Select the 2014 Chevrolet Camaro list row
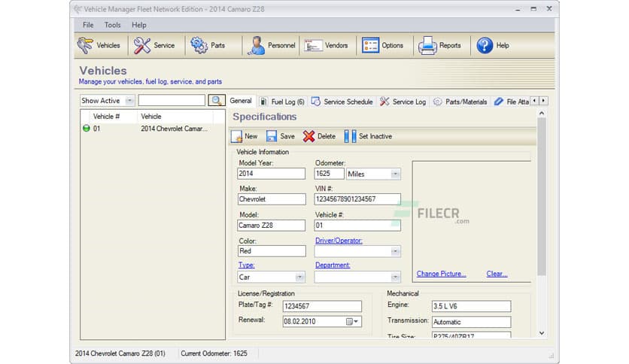This screenshot has width=629, height=364. 153,129
